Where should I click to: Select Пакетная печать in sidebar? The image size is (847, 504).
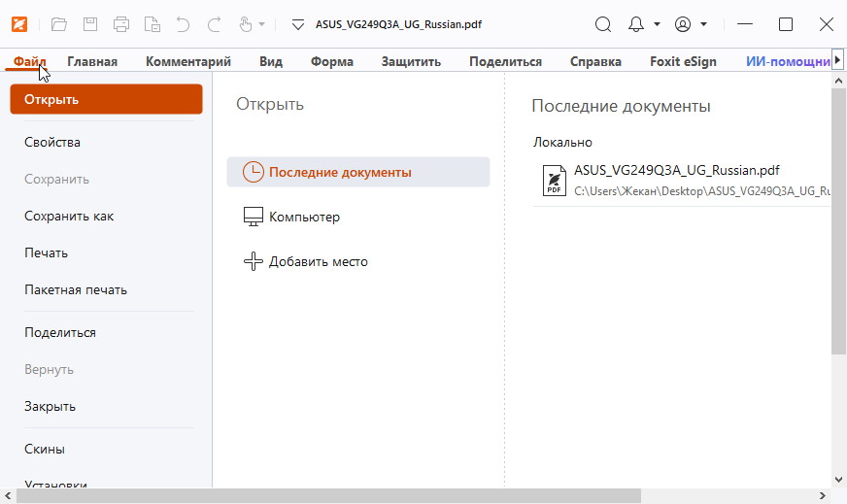click(76, 289)
